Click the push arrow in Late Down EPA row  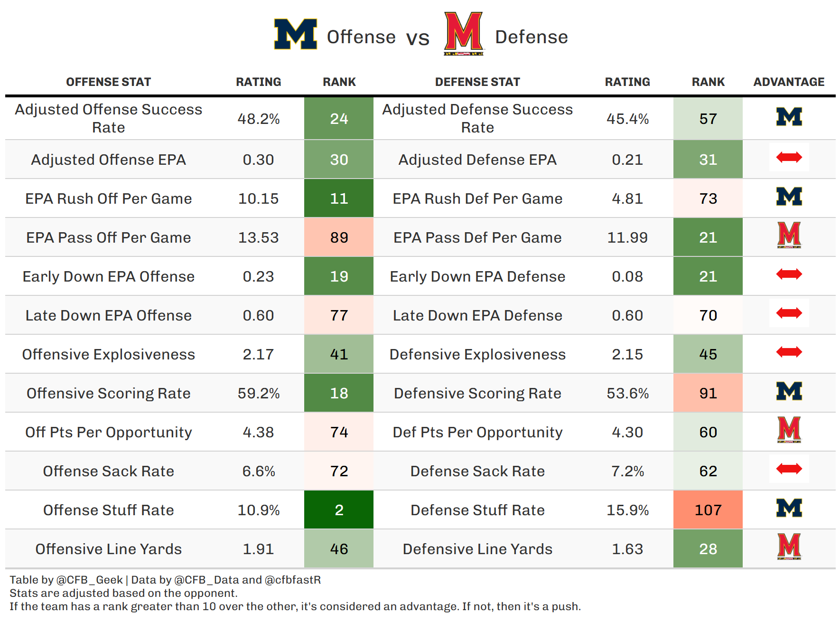click(x=789, y=313)
